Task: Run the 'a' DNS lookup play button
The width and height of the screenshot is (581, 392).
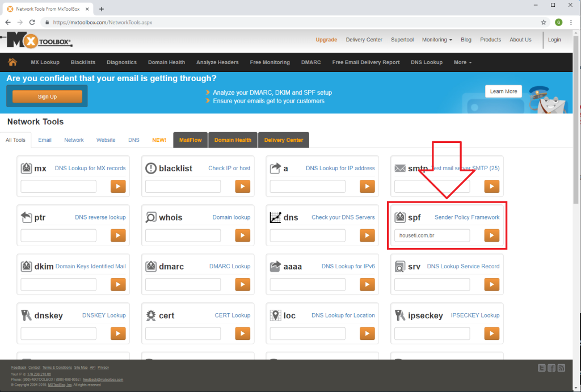Action: click(x=367, y=187)
